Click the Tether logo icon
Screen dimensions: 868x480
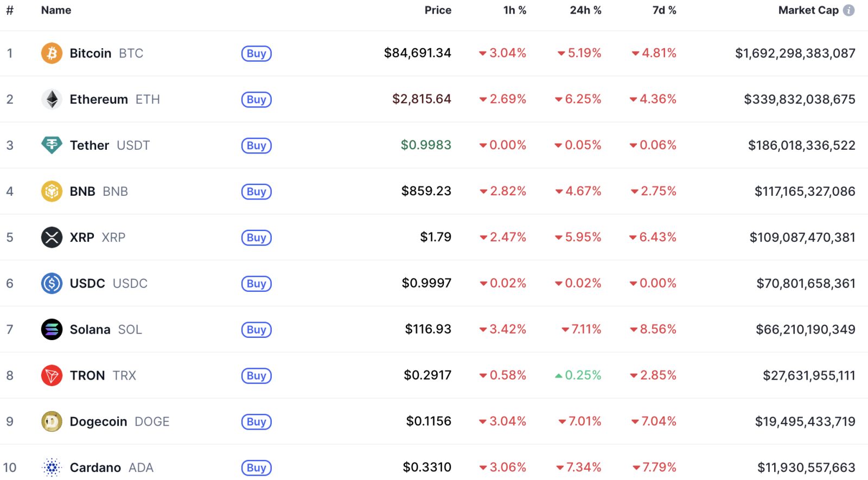tap(52, 145)
